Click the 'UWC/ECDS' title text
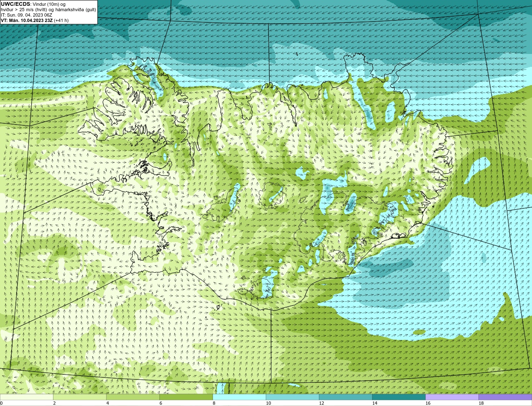The width and height of the screenshot is (532, 406). (x=15, y=4)
